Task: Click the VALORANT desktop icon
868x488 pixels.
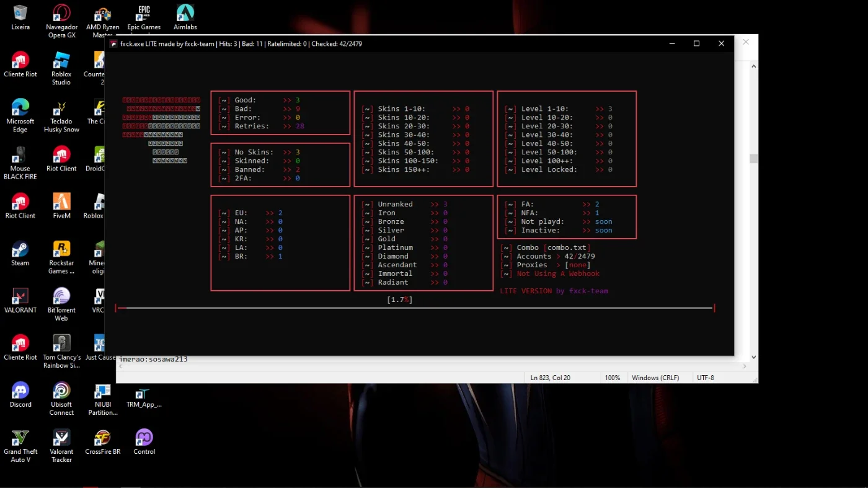Action: click(20, 300)
